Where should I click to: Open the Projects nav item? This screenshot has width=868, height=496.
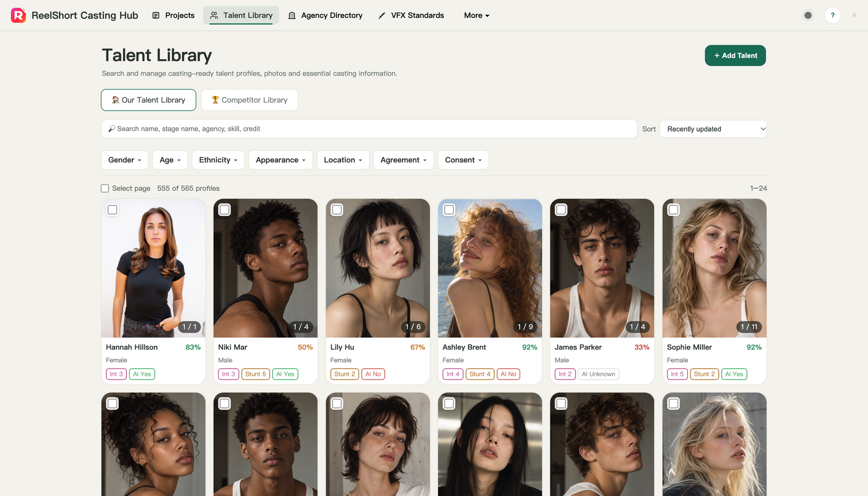point(173,15)
